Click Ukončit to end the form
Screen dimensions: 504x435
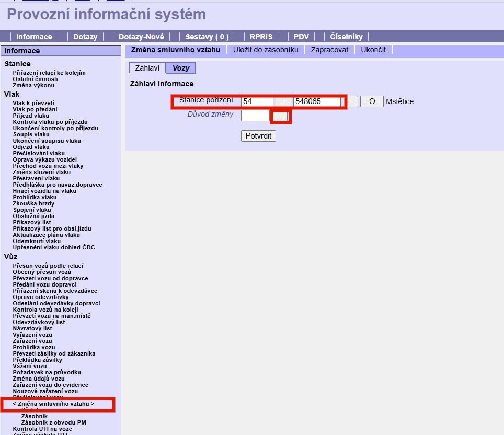pyautogui.click(x=373, y=50)
